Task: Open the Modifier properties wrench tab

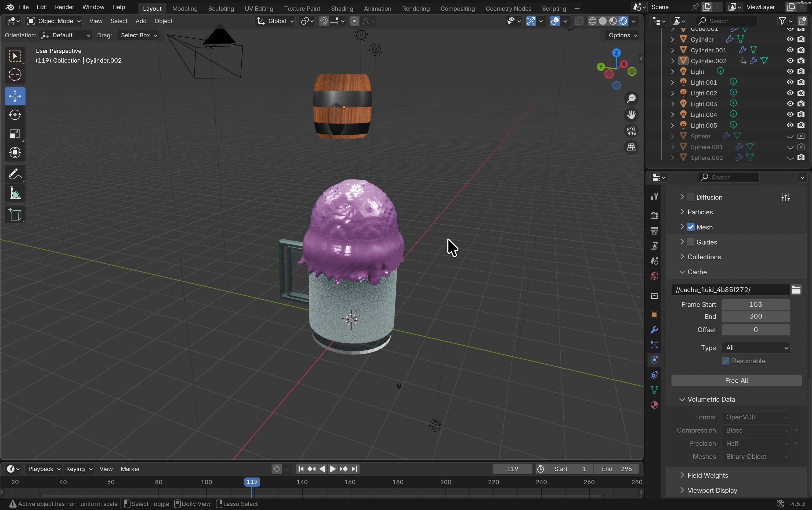Action: pos(654,329)
